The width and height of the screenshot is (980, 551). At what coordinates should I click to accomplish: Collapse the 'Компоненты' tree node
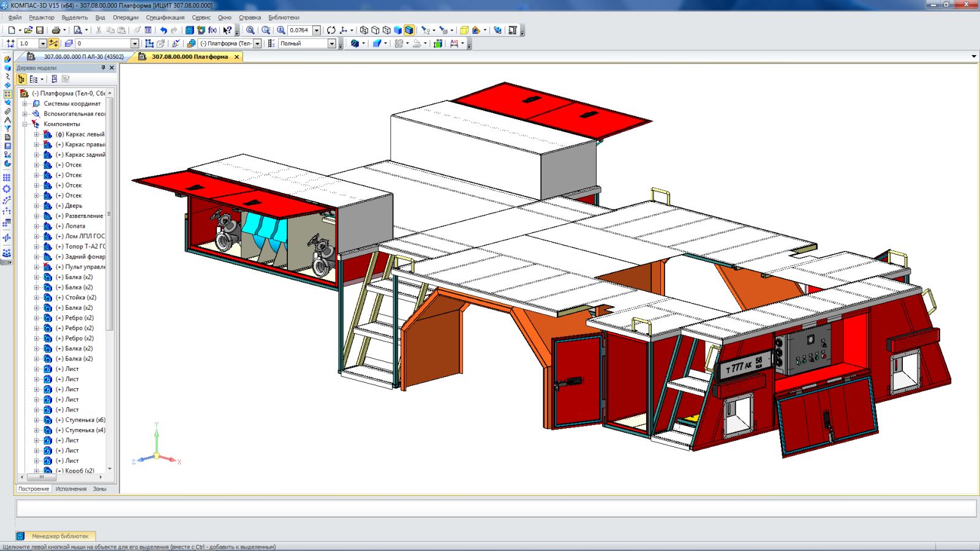(x=25, y=124)
